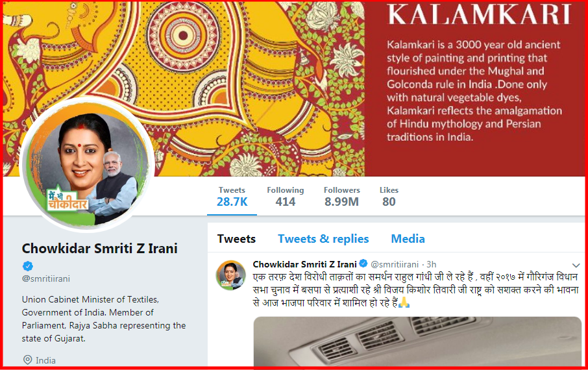Click Chowkidar Smriti Z Irani tweet author name
The image size is (588, 370).
(x=304, y=264)
